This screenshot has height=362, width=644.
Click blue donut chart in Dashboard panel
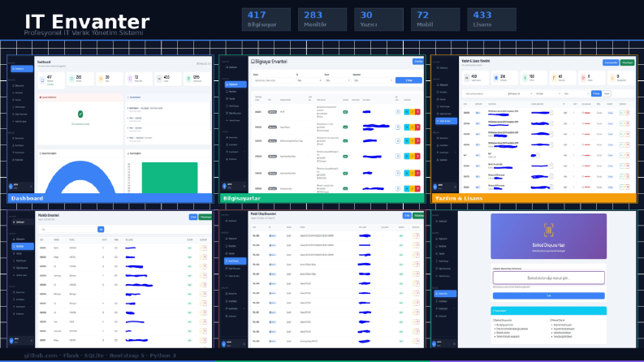(x=80, y=177)
